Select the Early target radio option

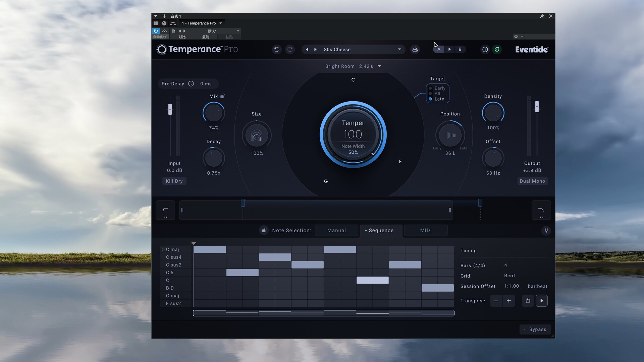pos(430,88)
